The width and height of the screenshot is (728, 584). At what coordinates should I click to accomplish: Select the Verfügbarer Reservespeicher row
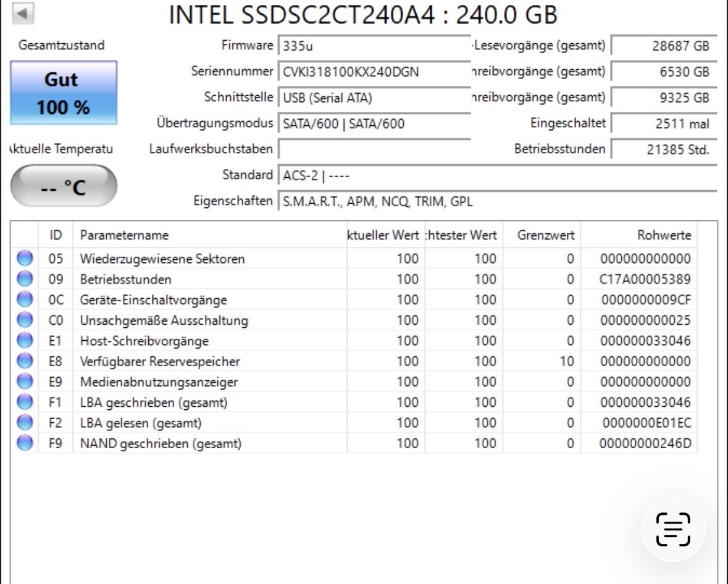click(354, 361)
